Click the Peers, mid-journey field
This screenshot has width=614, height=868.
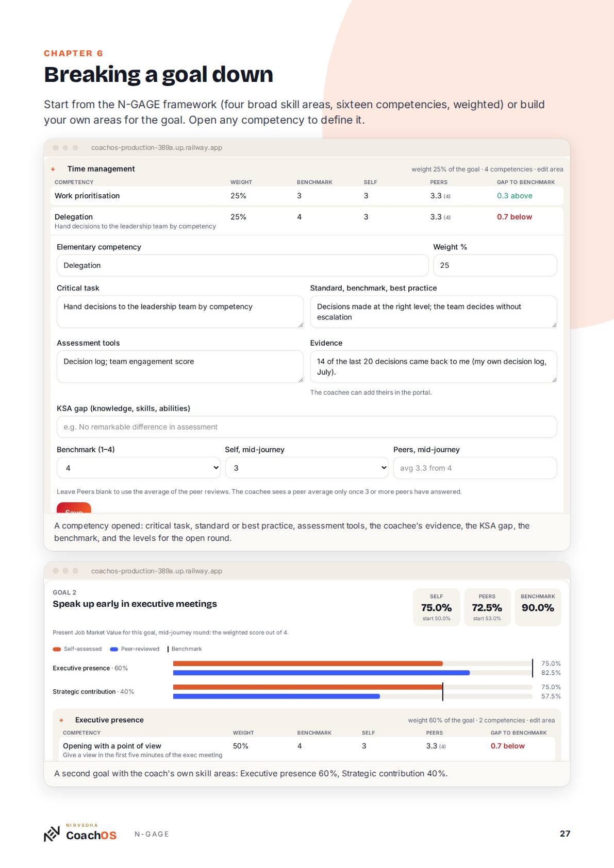coord(475,468)
